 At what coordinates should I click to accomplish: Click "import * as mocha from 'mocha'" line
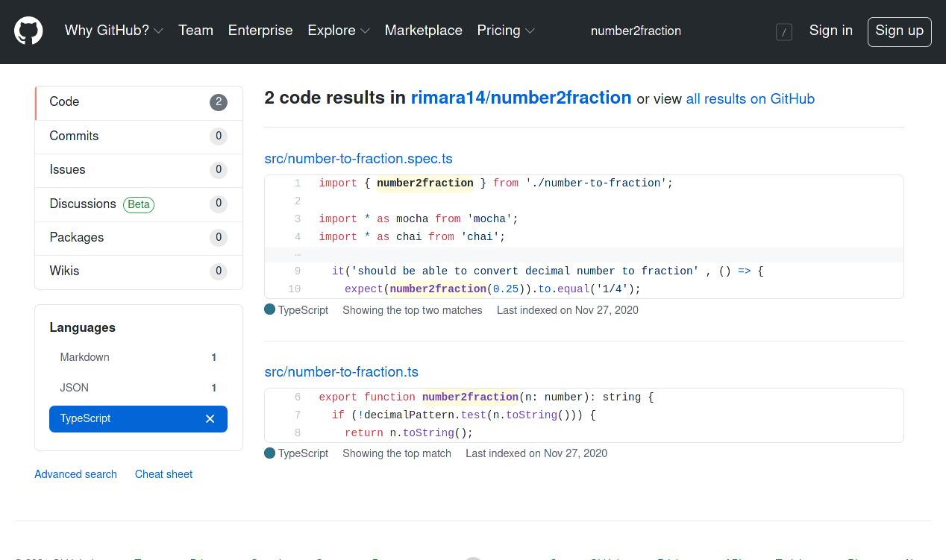(419, 219)
